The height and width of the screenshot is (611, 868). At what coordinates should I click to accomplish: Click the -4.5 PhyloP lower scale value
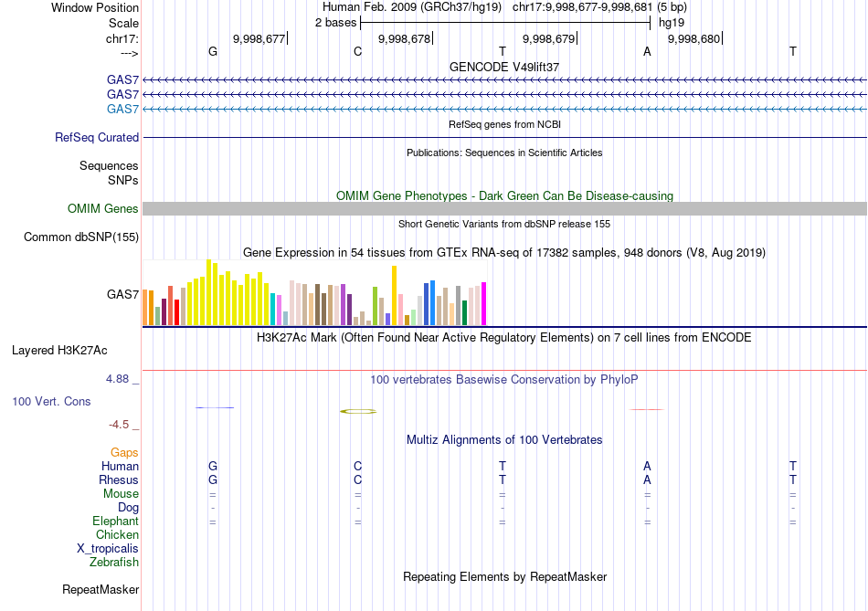tap(119, 425)
